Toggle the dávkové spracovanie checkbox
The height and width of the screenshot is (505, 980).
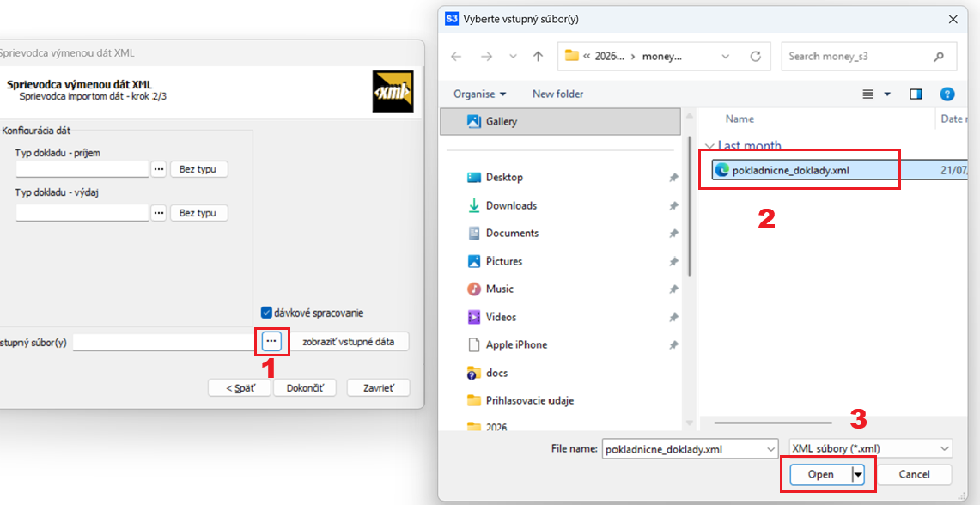(267, 313)
